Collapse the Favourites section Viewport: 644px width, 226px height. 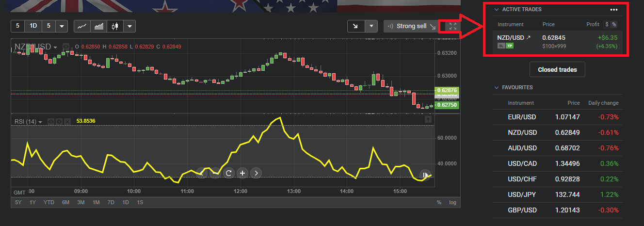[496, 87]
